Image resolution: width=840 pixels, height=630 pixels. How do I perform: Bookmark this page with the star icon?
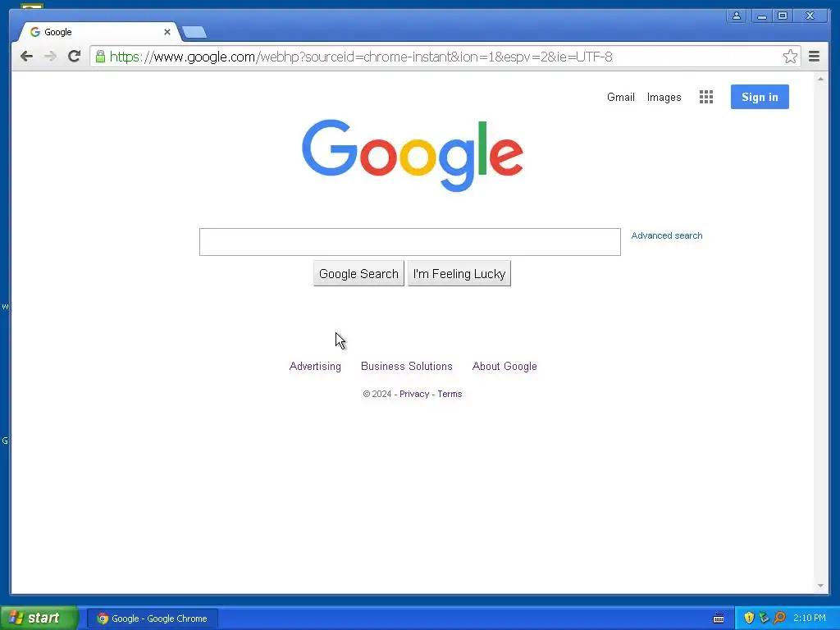click(790, 57)
